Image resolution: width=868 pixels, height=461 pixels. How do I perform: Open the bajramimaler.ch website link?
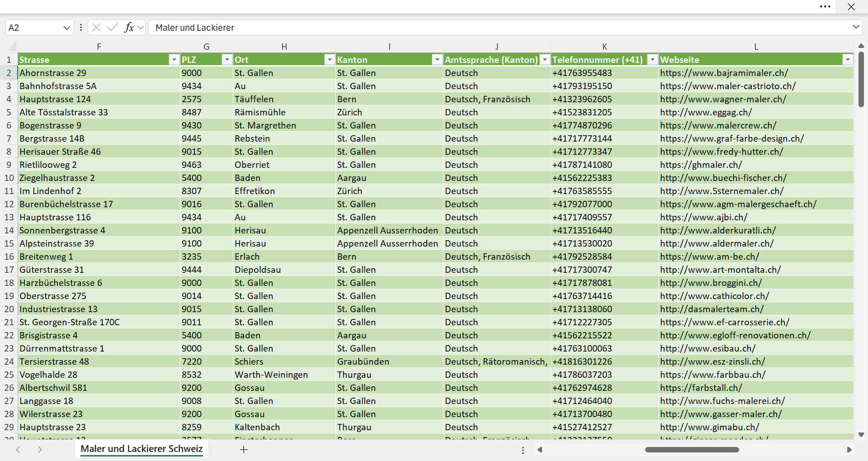724,73
